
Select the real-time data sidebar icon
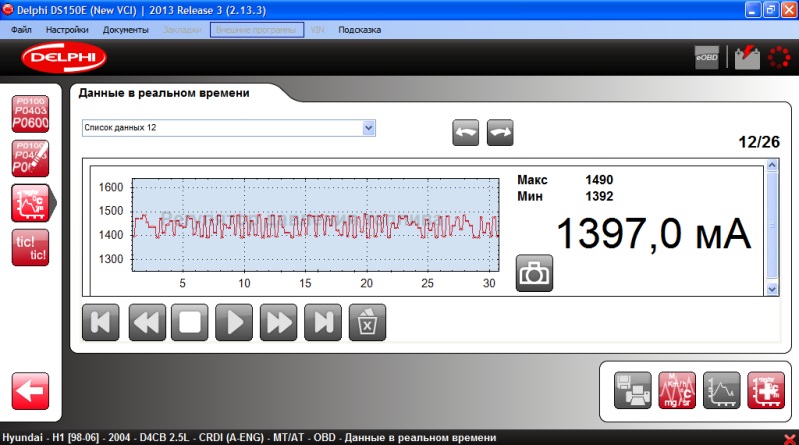[x=31, y=203]
